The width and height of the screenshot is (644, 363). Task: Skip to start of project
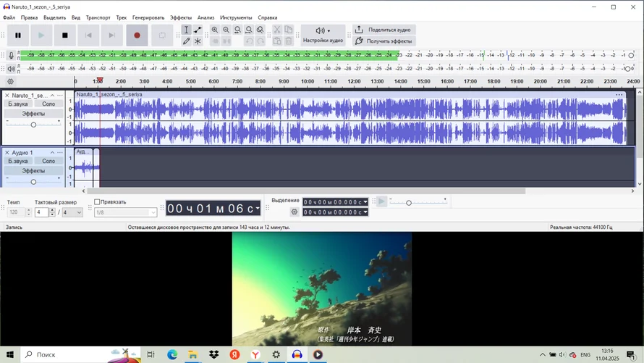pyautogui.click(x=88, y=36)
